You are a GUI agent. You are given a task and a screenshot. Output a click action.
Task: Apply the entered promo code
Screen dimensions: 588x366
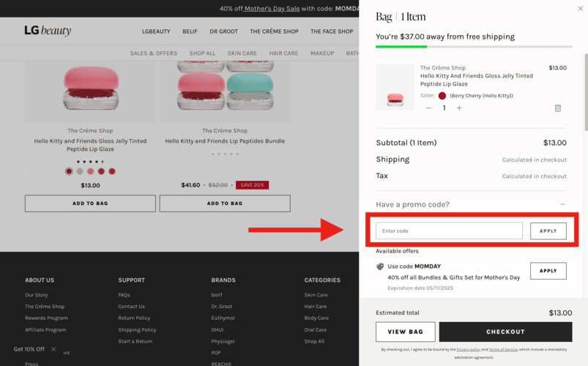tap(548, 231)
